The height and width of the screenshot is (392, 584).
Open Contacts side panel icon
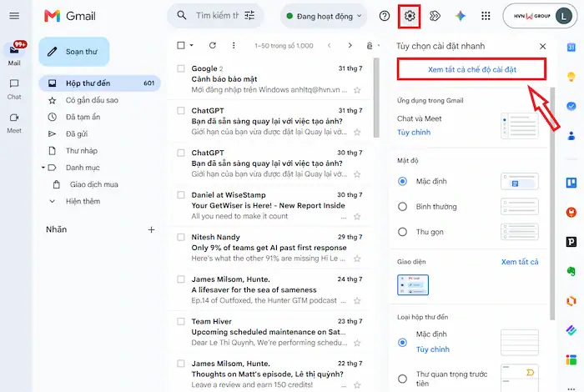click(571, 136)
